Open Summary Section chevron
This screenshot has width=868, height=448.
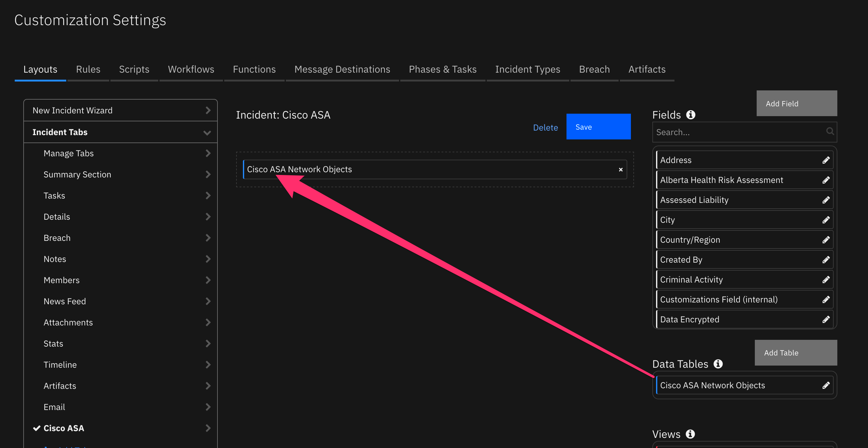click(x=208, y=174)
